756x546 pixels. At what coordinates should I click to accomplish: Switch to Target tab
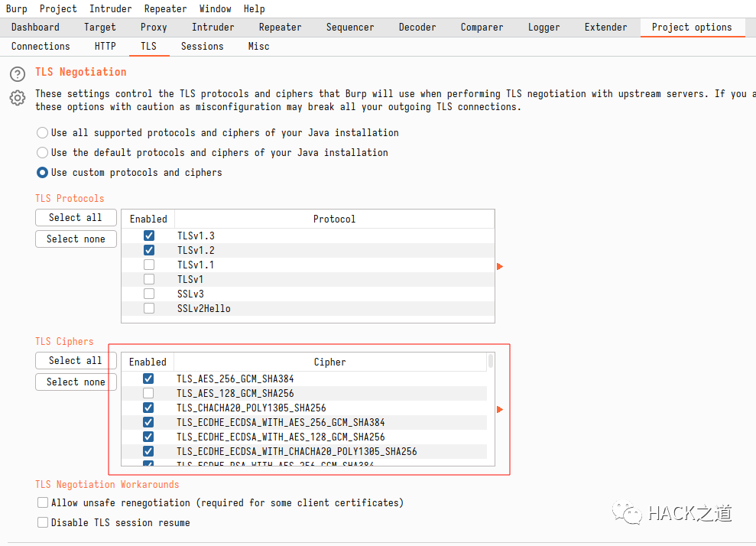[100, 27]
